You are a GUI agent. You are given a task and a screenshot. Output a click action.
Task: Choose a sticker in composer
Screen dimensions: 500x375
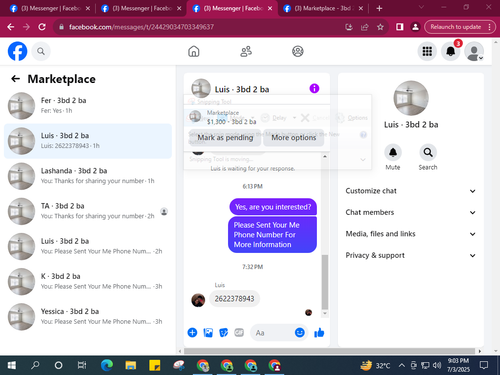point(223,332)
